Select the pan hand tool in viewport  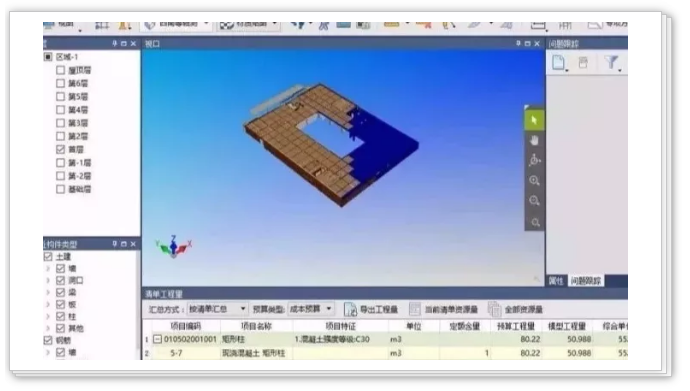point(534,141)
